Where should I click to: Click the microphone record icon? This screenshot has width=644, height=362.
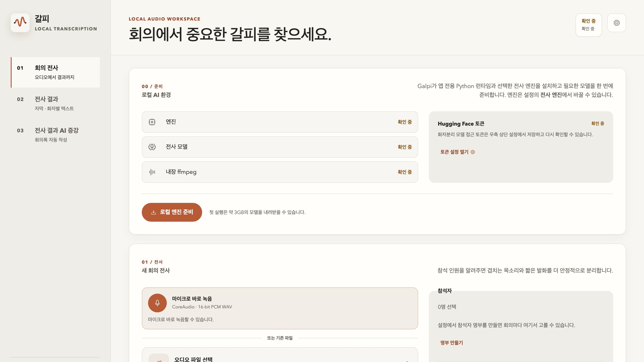[157, 303]
